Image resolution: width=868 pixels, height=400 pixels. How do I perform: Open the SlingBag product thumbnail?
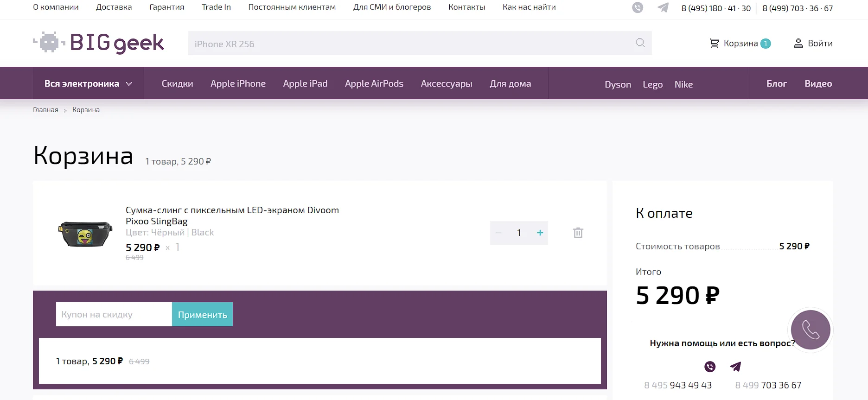tap(85, 234)
